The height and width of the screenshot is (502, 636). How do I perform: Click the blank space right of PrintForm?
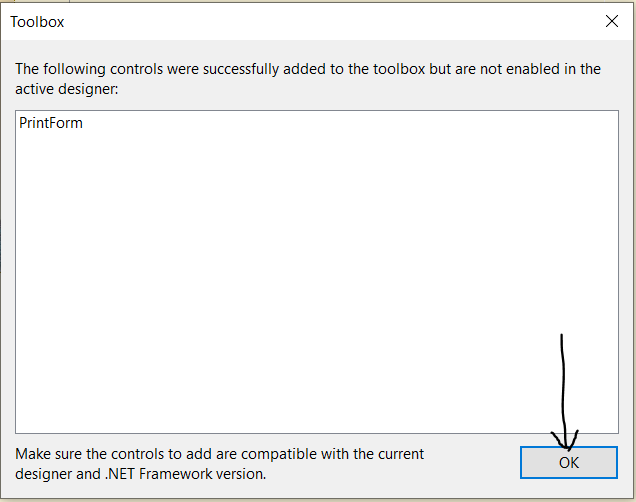click(x=349, y=123)
